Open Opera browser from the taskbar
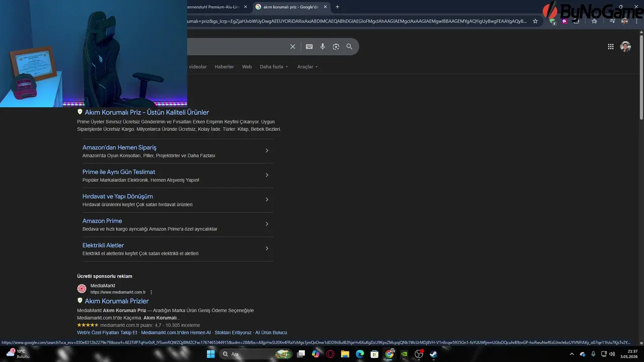Viewport: 644px width, 362px height. (331, 354)
